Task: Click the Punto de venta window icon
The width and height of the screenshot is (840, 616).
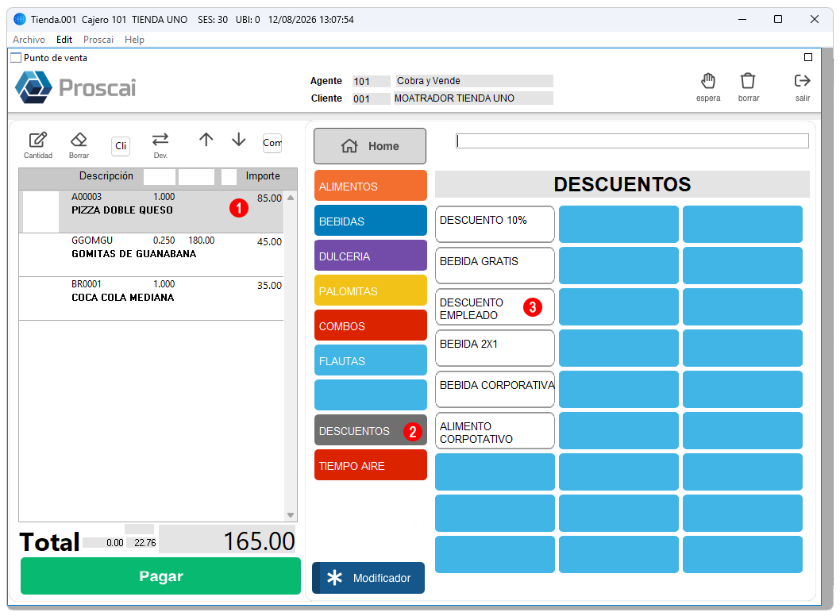Action: pos(17,58)
